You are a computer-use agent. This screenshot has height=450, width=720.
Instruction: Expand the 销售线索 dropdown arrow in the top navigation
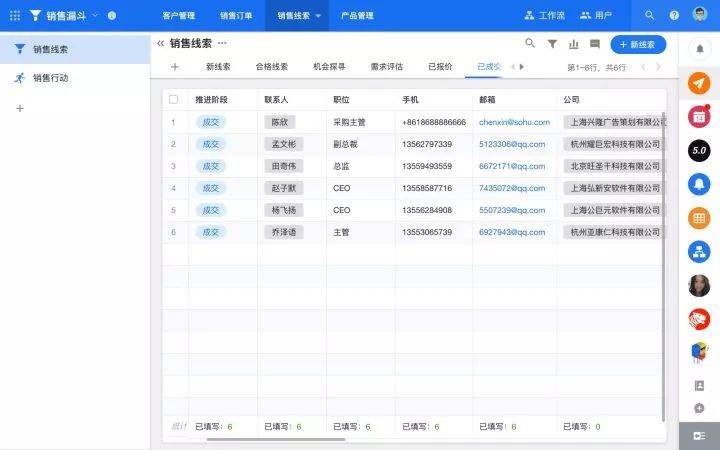click(318, 16)
